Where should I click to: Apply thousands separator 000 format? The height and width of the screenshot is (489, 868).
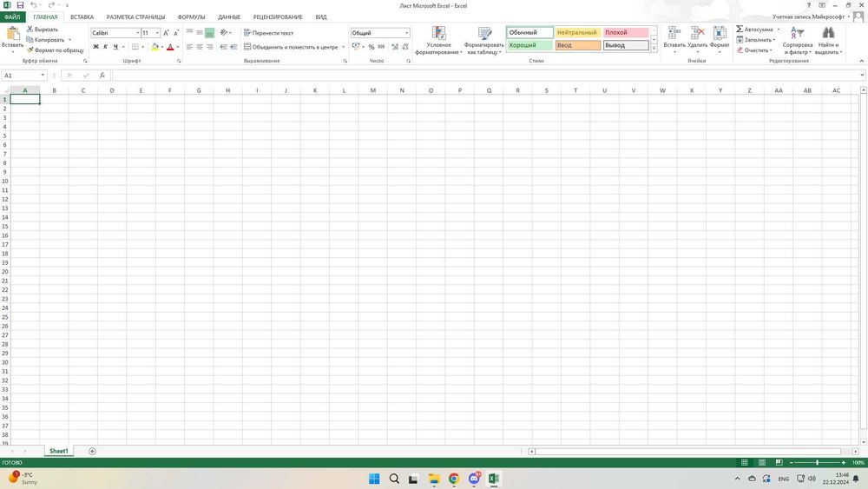click(381, 47)
